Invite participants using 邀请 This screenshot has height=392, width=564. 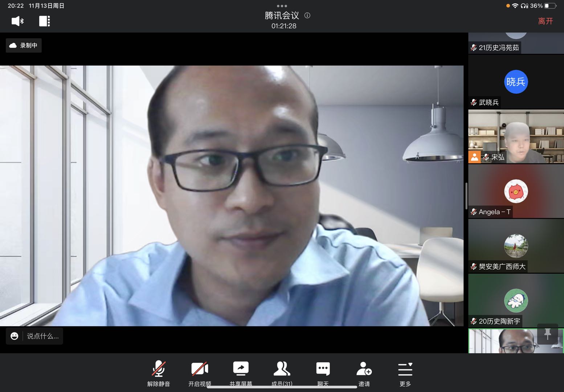[364, 373]
